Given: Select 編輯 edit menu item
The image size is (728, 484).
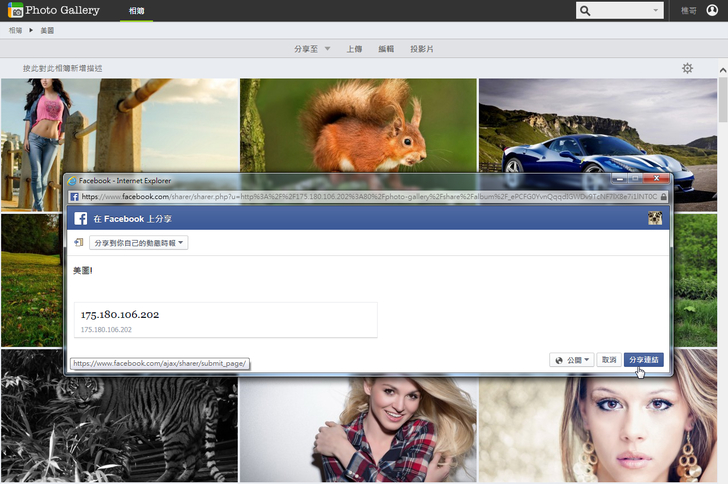Looking at the screenshot, I should [386, 48].
